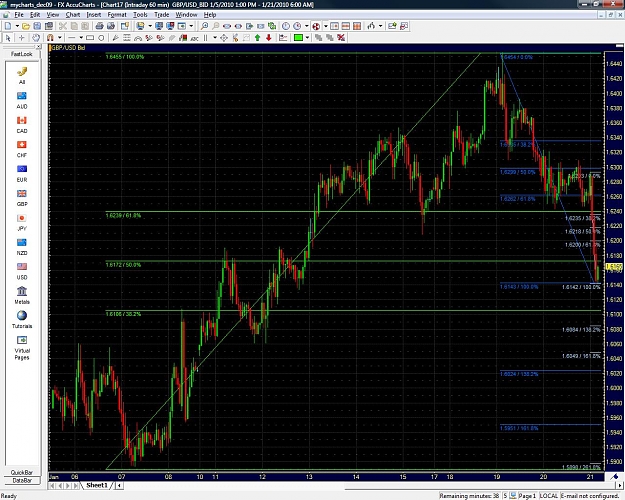The height and width of the screenshot is (500, 625).
Task: Open the QuickBar panel tab
Action: pos(22,472)
